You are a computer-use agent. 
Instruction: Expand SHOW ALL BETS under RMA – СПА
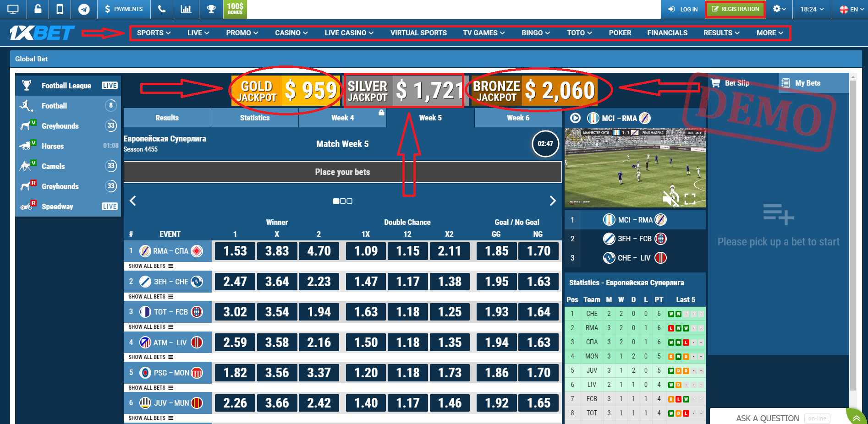point(151,266)
